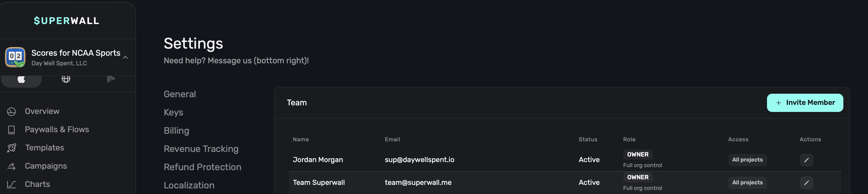Go to Keys settings

click(x=173, y=112)
